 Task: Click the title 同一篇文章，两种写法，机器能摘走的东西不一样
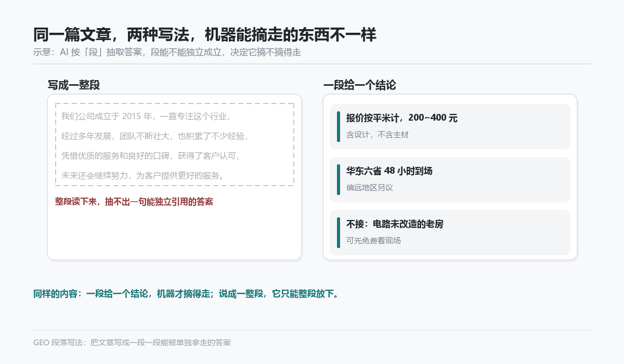(204, 35)
